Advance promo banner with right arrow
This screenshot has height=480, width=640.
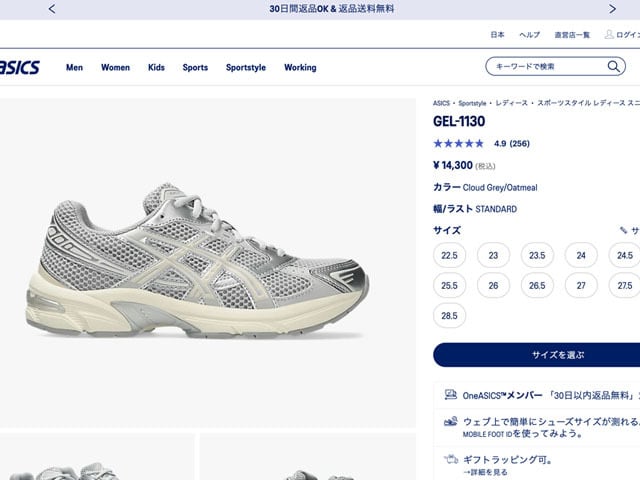pyautogui.click(x=612, y=9)
